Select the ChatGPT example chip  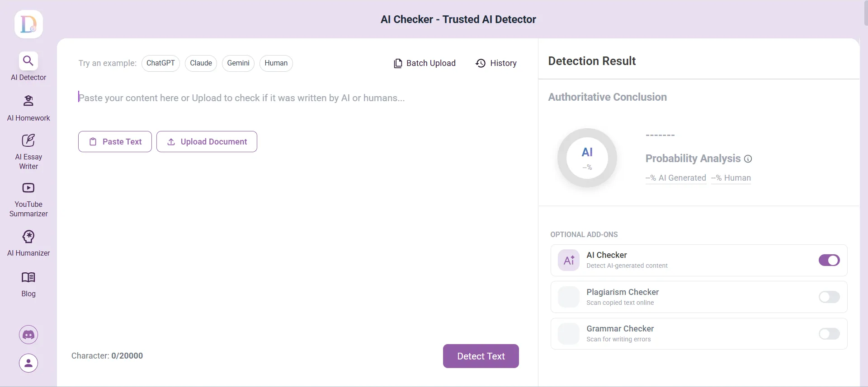click(160, 63)
